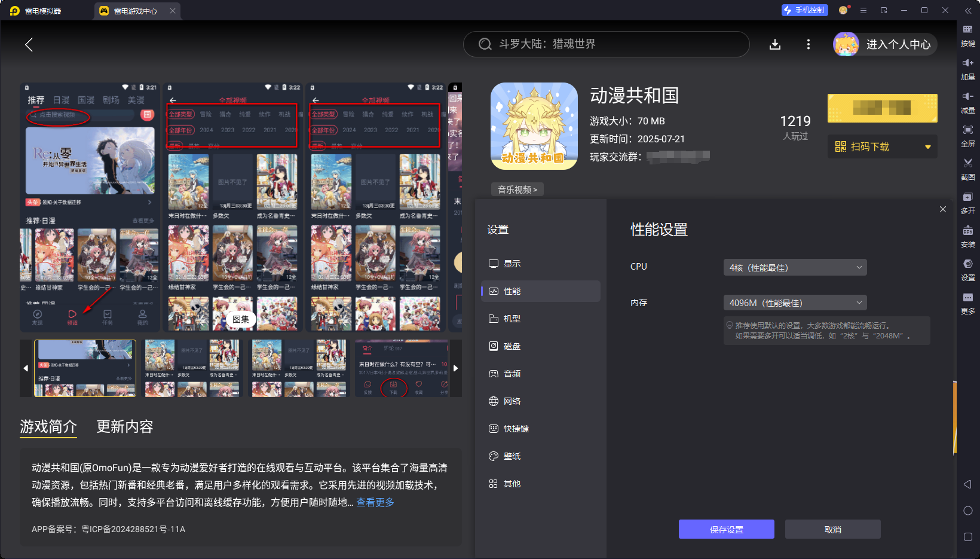
Task: Click the Android recent apps square button
Action: tap(968, 537)
